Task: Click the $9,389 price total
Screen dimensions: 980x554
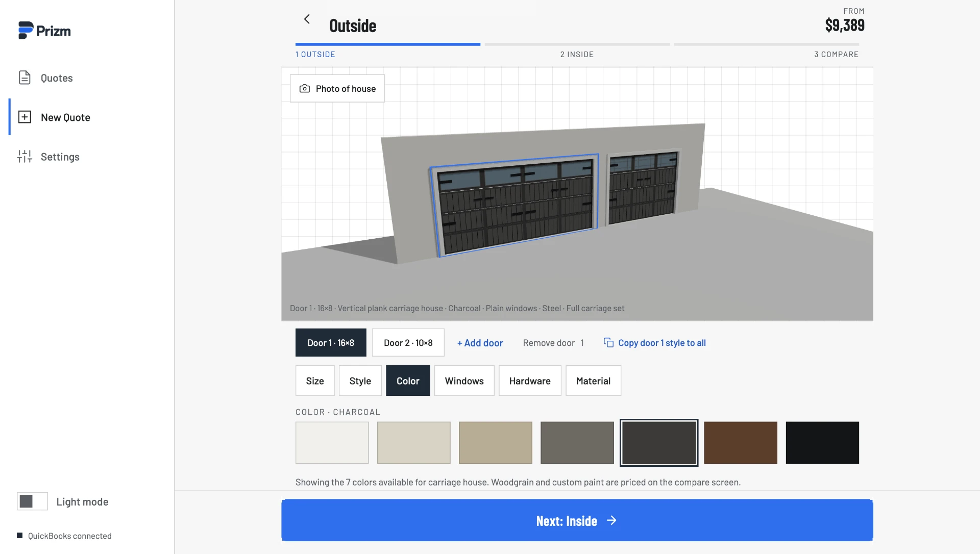Action: 845,25
